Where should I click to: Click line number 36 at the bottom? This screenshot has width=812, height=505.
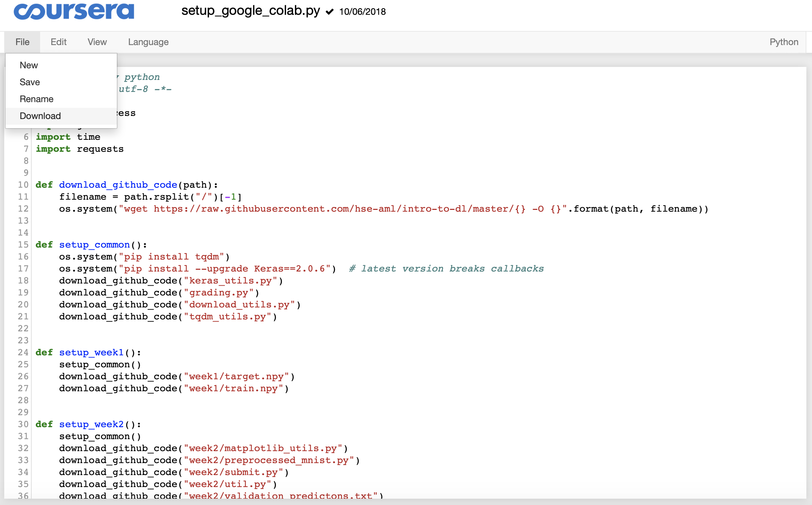(x=23, y=495)
